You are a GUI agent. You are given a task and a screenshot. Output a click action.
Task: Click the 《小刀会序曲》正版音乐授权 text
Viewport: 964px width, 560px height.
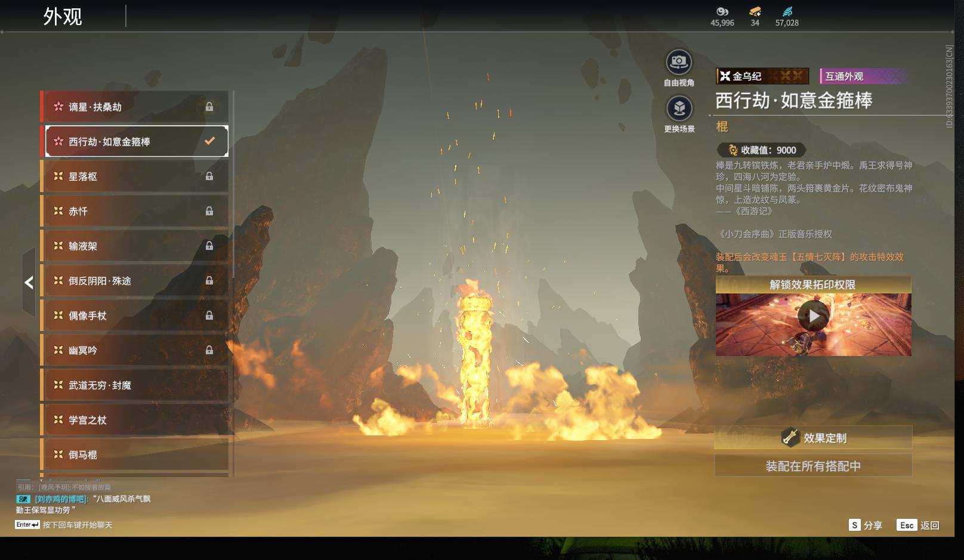pos(774,234)
